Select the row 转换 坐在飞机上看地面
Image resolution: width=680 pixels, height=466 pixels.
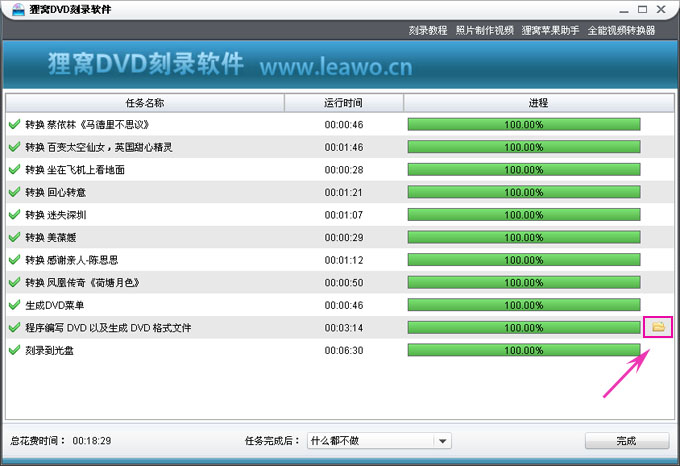click(340, 169)
